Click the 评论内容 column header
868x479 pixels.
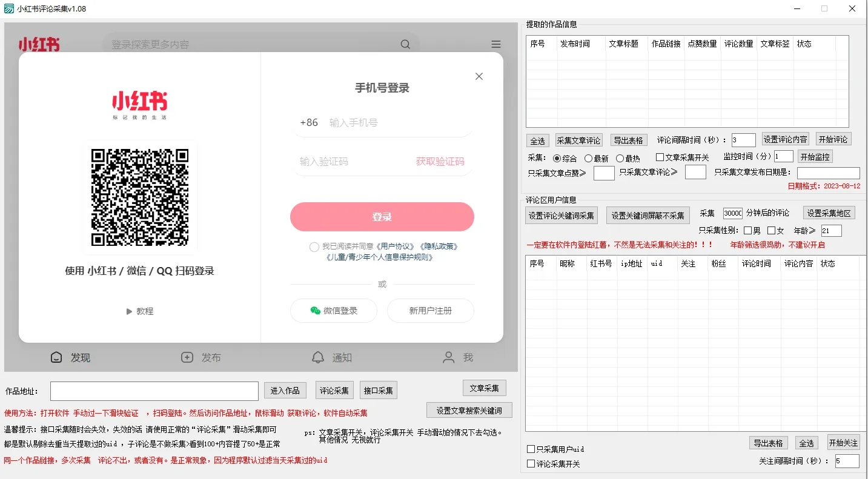[x=799, y=263]
